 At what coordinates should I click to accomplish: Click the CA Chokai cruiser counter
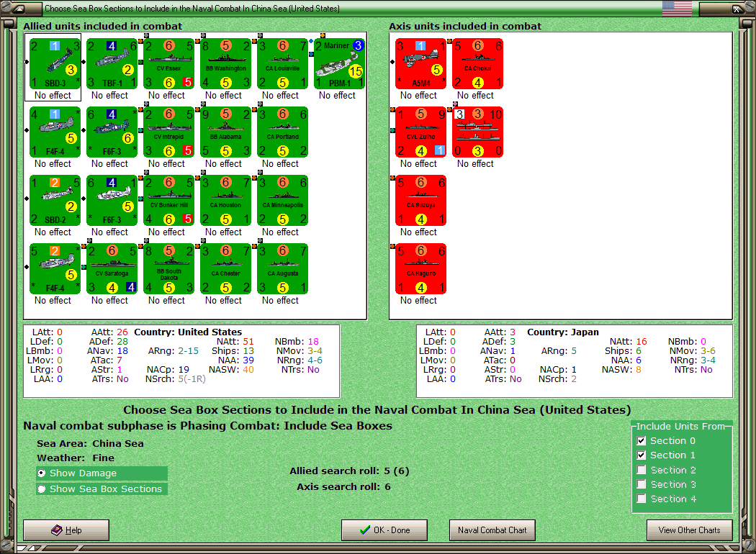click(478, 63)
